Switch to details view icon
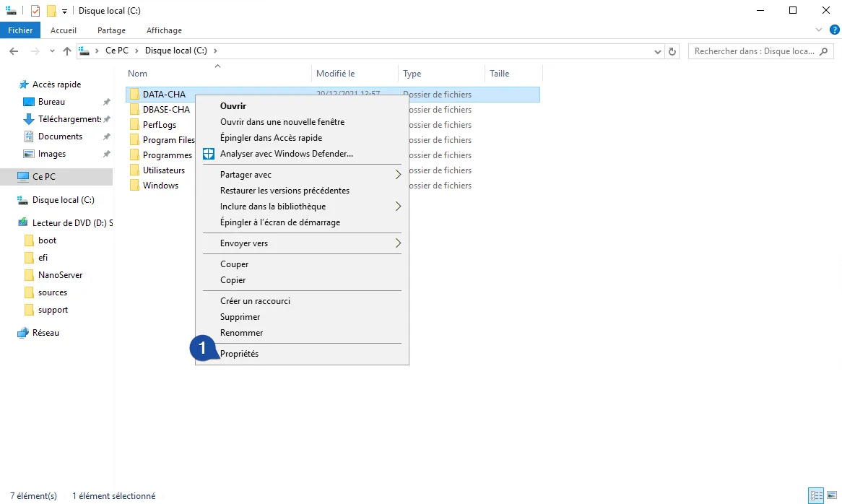 coord(816,496)
